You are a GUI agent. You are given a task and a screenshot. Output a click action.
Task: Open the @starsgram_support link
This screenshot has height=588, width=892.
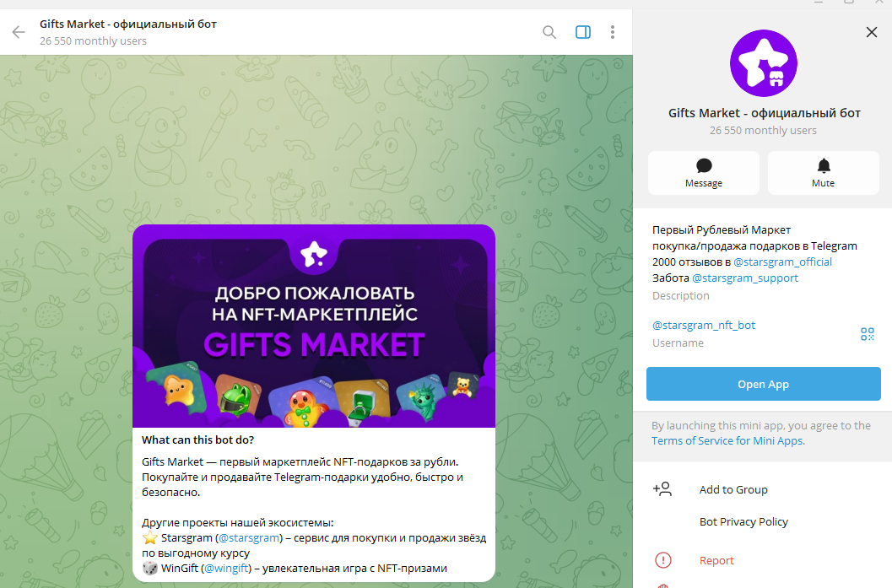tap(744, 278)
